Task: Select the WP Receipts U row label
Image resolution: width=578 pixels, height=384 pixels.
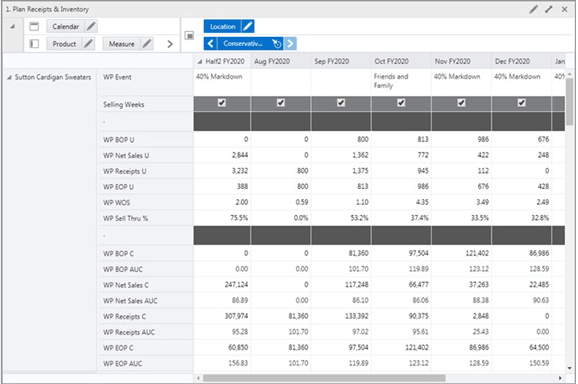Action: 125,171
